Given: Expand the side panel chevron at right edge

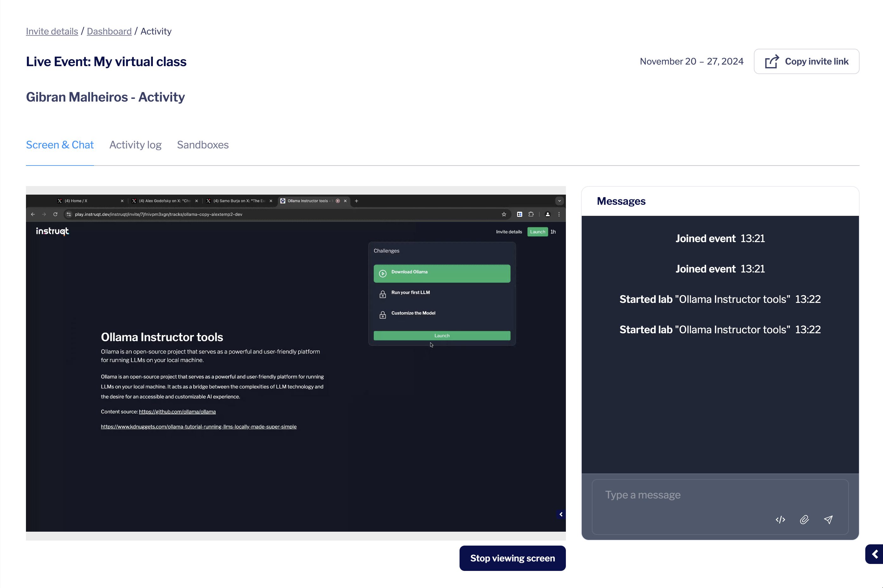Looking at the screenshot, I should click(x=875, y=554).
